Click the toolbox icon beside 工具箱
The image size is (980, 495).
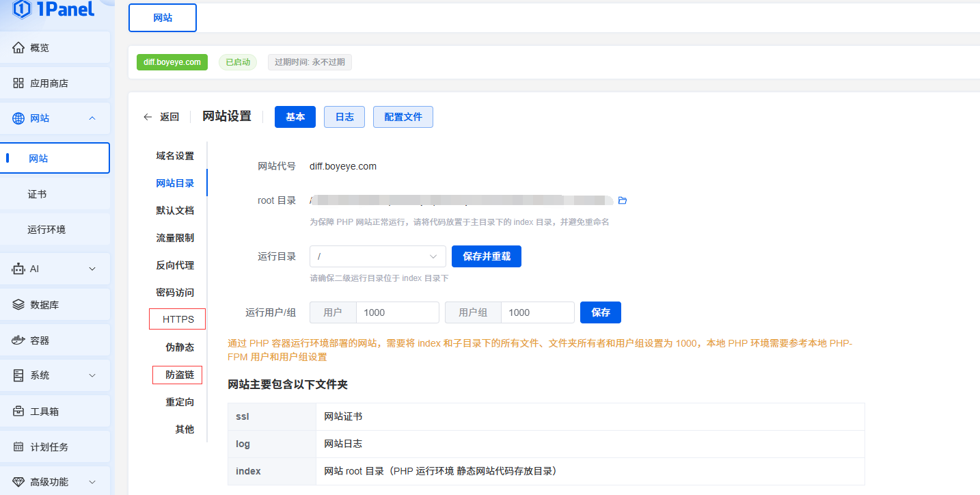tap(18, 411)
